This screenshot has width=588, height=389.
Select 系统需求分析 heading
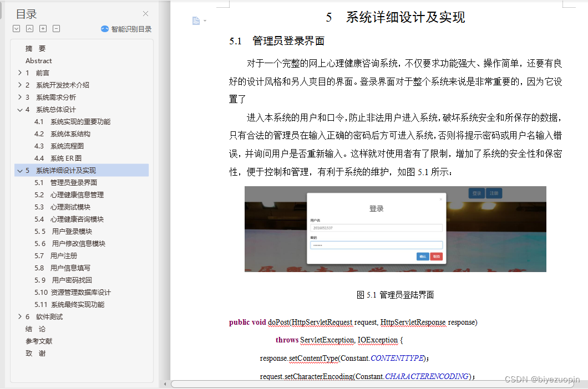(56, 97)
